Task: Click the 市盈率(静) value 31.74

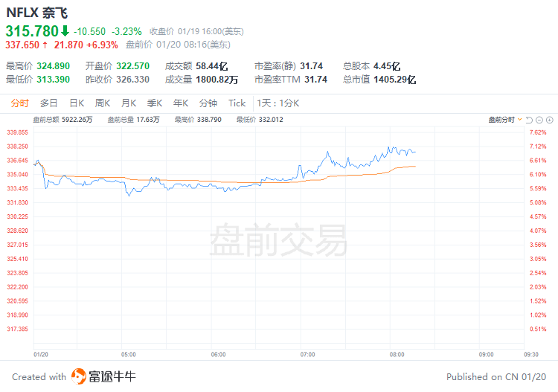Action: coord(312,66)
